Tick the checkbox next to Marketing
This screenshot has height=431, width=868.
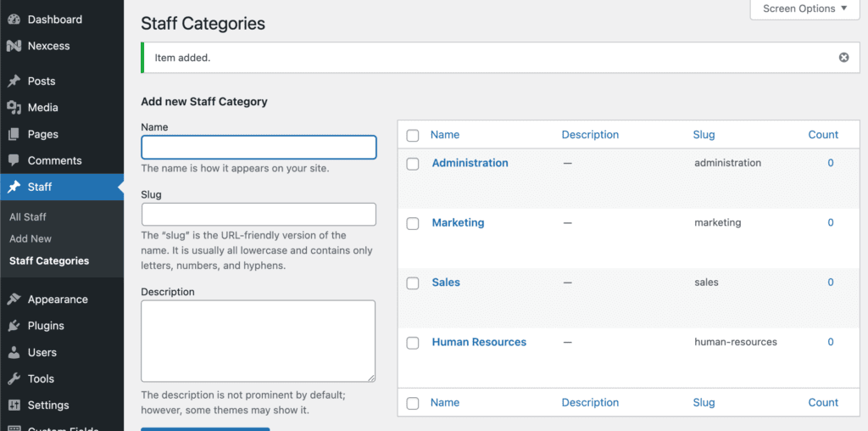[413, 224]
